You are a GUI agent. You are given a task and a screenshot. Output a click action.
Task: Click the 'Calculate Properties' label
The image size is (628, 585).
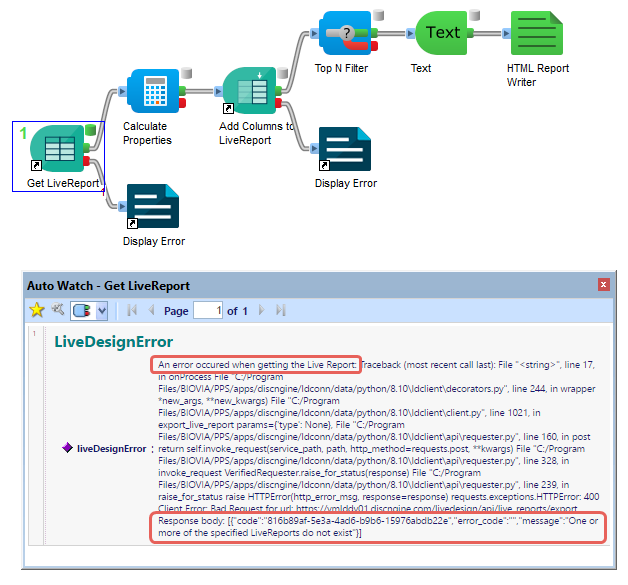pos(147,133)
